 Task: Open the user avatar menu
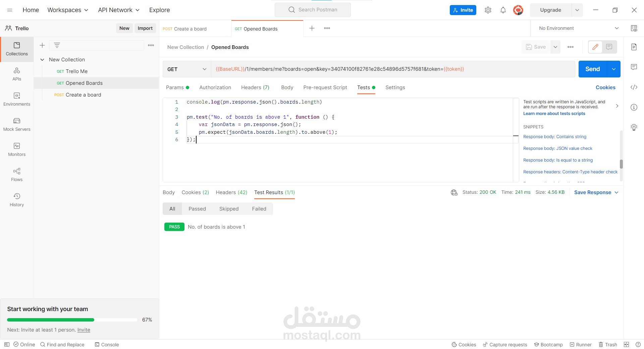point(518,10)
